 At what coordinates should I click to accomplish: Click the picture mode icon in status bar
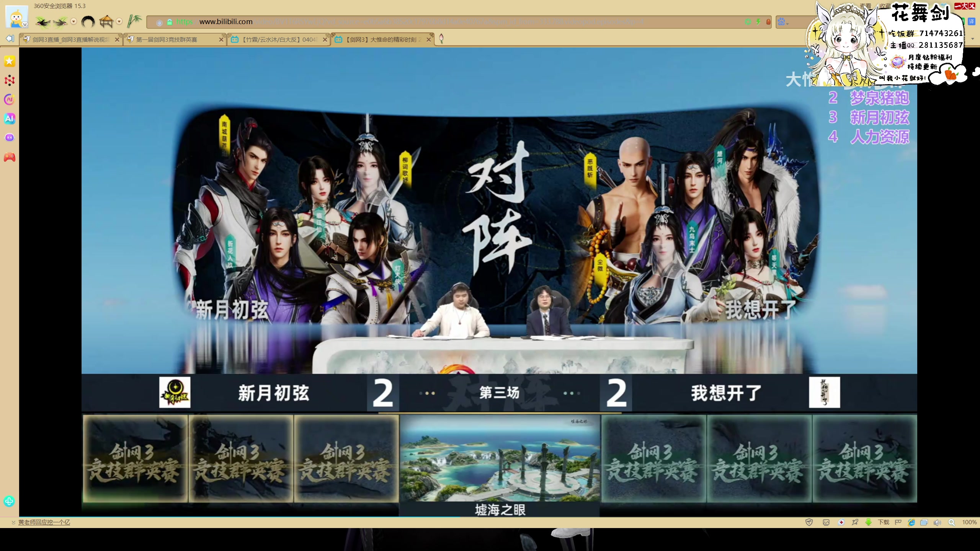tap(826, 522)
